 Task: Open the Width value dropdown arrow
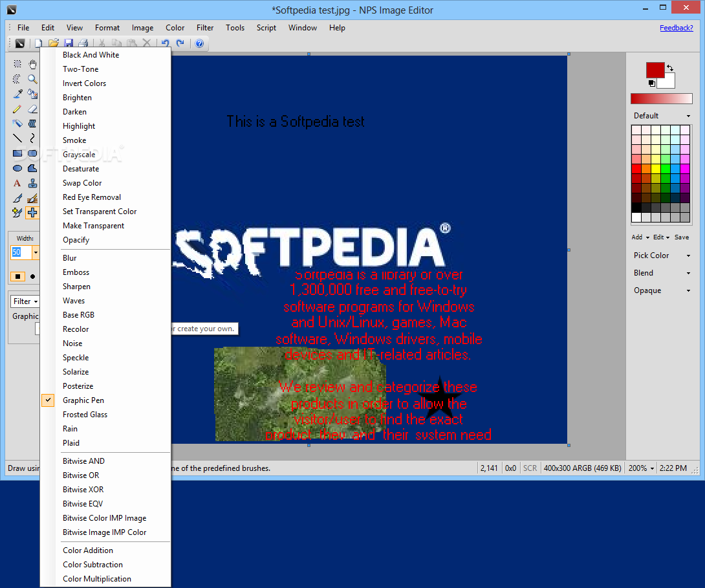[x=36, y=252]
